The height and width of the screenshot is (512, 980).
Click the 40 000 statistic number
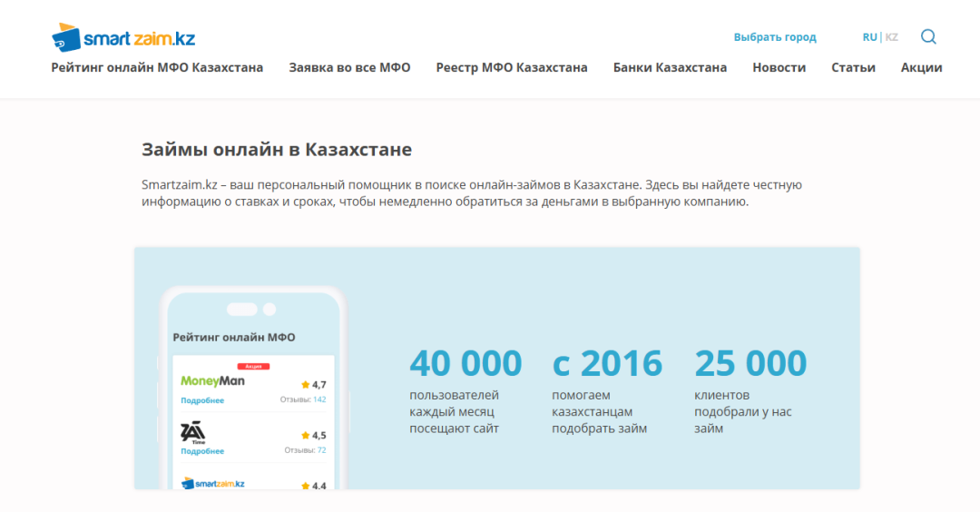pyautogui.click(x=465, y=363)
